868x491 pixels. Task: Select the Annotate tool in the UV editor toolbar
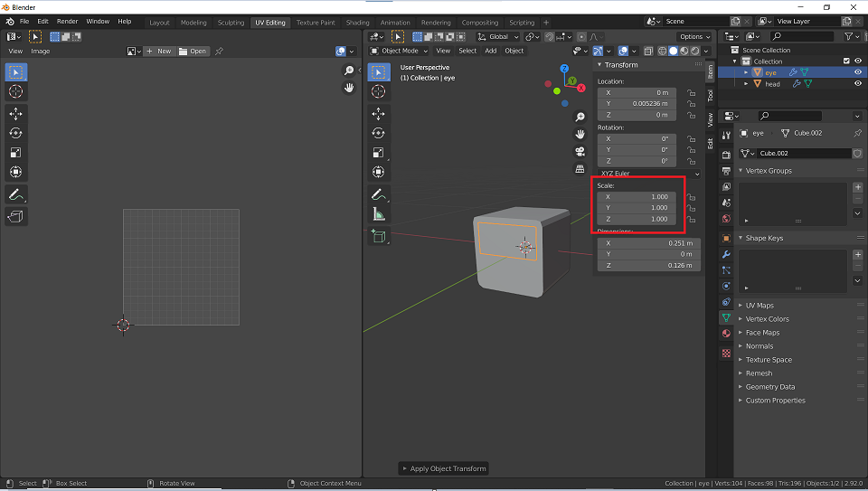pyautogui.click(x=15, y=194)
